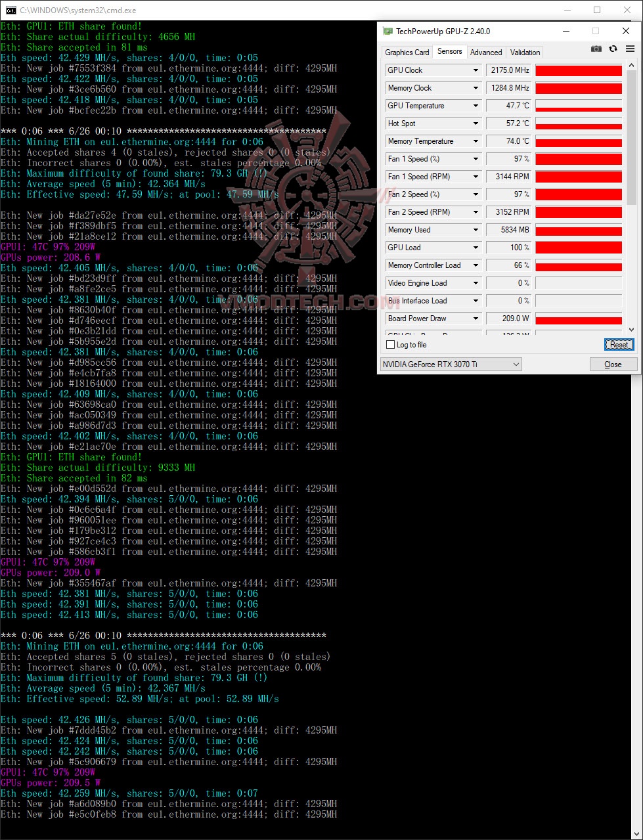The height and width of the screenshot is (840, 643).
Task: Click the Reset button
Action: click(619, 345)
